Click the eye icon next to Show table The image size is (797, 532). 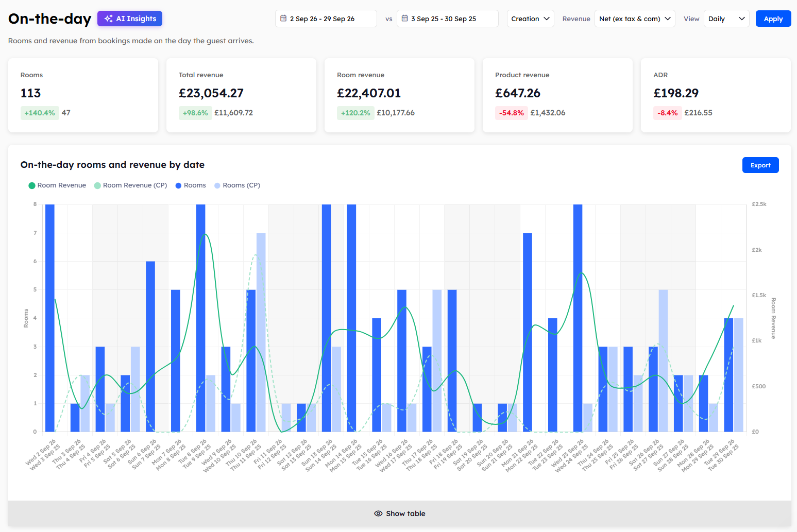click(378, 513)
